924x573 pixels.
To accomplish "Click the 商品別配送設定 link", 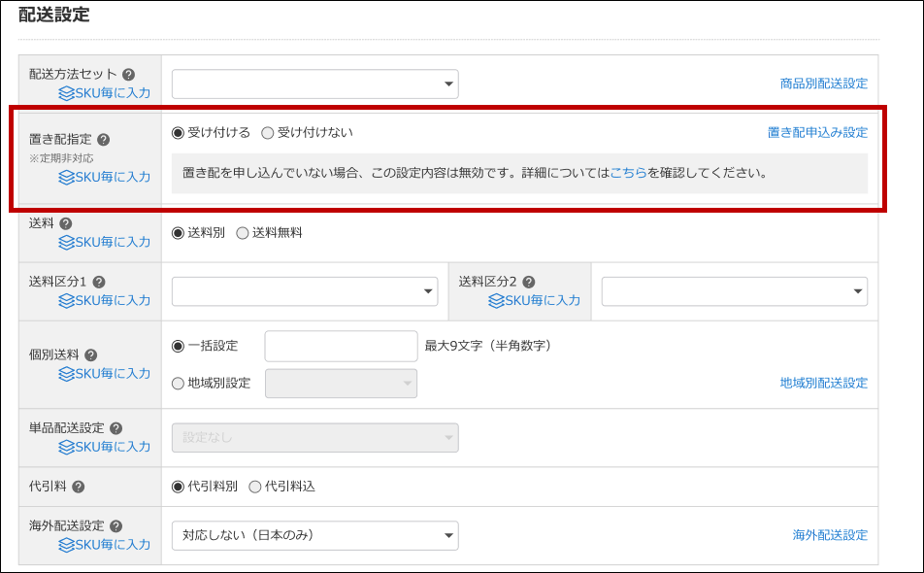I will (x=823, y=84).
